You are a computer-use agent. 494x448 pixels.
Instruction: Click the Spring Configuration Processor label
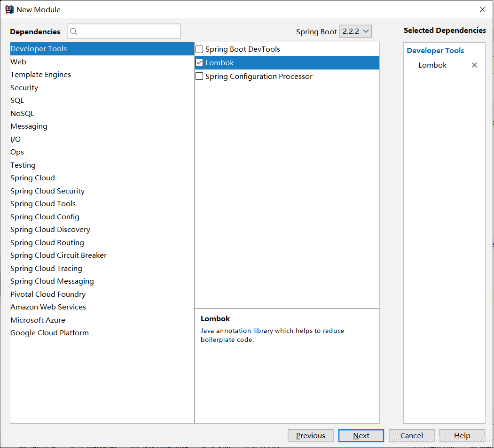tap(259, 77)
